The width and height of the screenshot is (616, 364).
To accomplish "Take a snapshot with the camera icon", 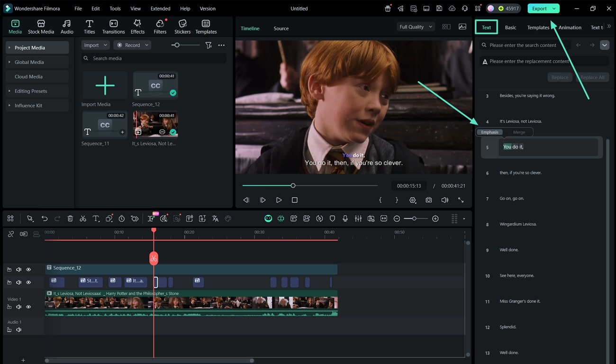I will pyautogui.click(x=428, y=200).
